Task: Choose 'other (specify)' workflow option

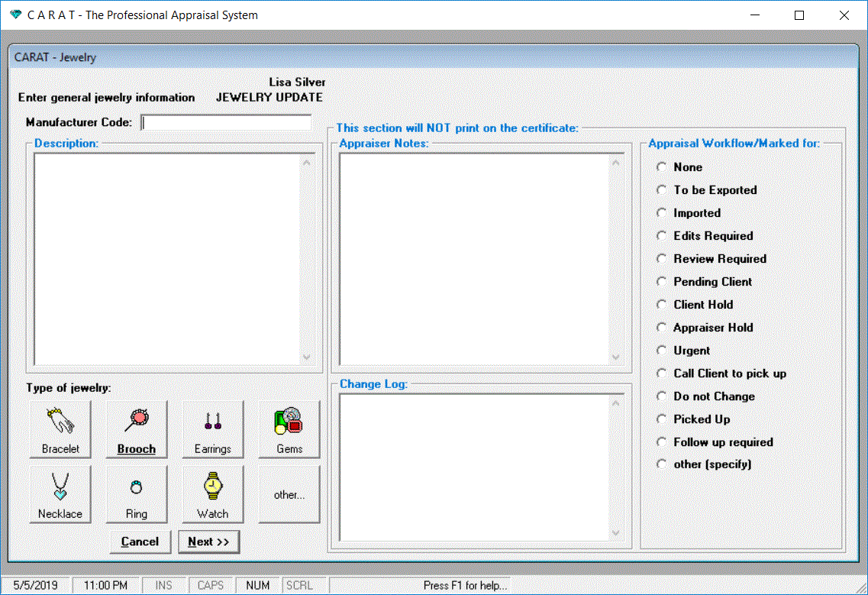Action: 662,464
